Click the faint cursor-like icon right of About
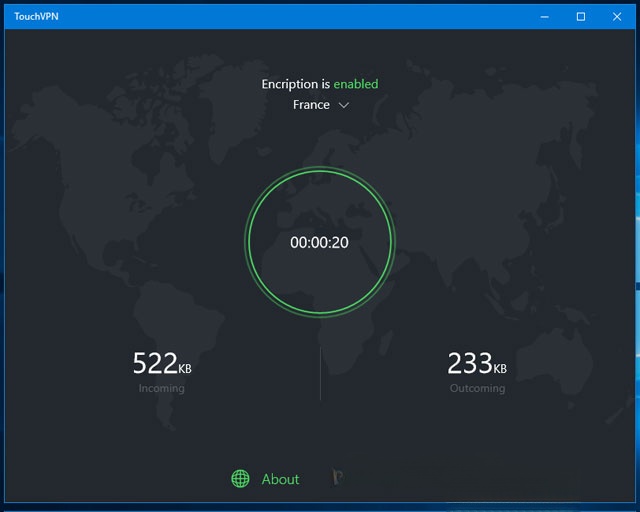 tap(338, 476)
